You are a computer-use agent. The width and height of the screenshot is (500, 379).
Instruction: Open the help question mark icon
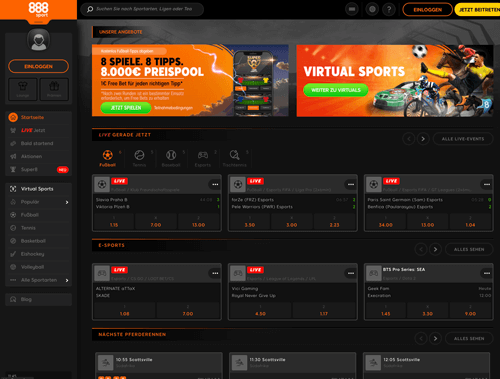(x=389, y=9)
